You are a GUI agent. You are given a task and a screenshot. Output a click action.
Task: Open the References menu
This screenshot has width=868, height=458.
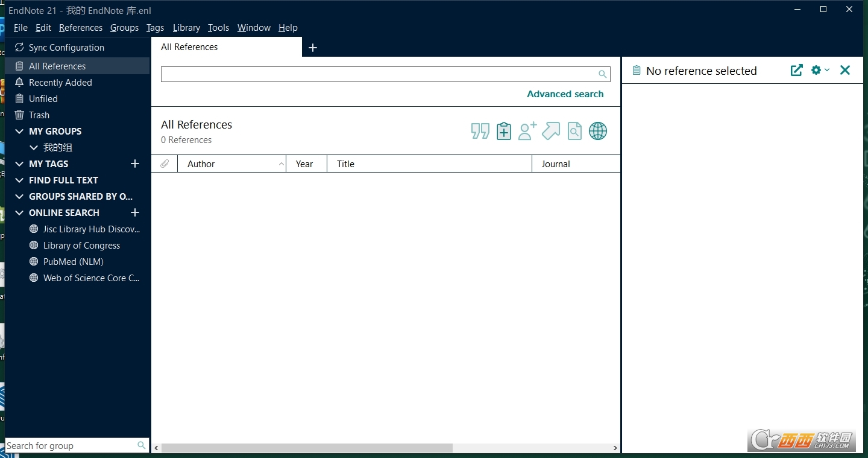pyautogui.click(x=81, y=28)
